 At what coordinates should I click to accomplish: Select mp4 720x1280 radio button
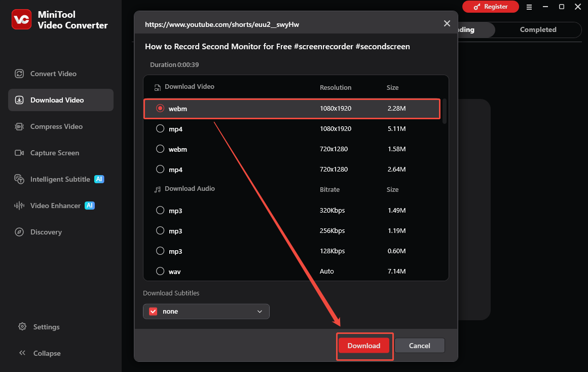[160, 169]
